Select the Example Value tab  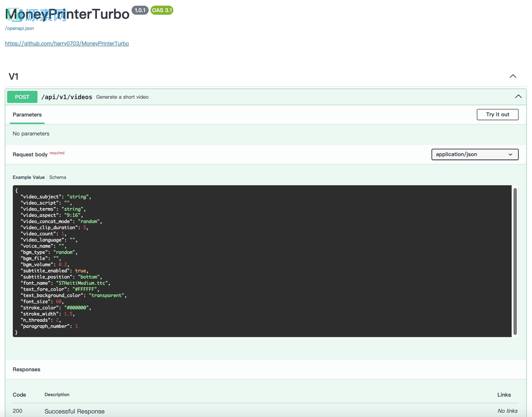click(x=28, y=177)
